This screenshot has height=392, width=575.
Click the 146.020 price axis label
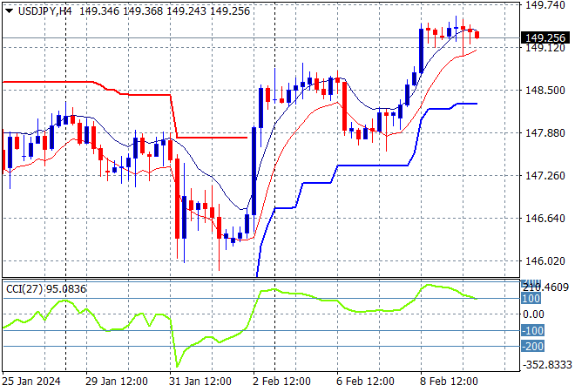[x=545, y=260]
